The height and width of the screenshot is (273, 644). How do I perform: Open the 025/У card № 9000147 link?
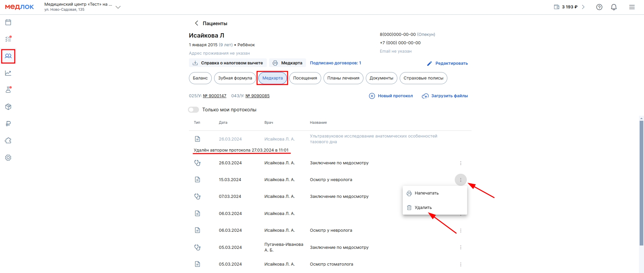click(214, 96)
